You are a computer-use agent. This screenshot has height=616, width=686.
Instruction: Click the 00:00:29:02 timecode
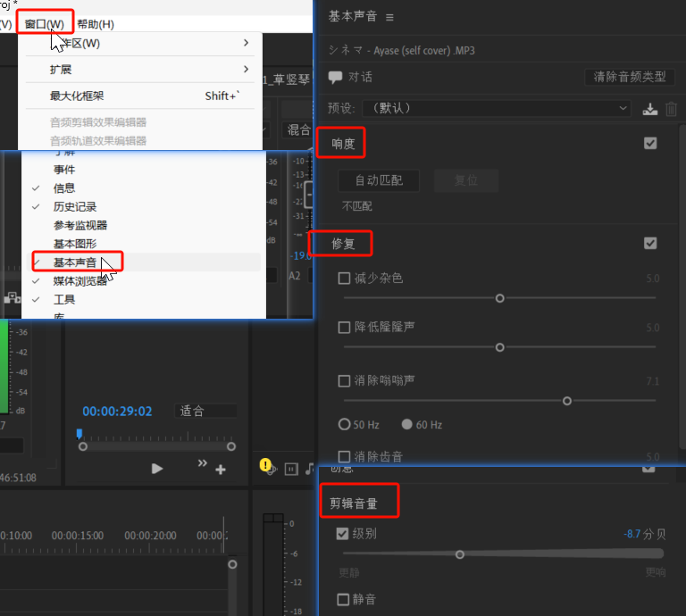click(117, 411)
